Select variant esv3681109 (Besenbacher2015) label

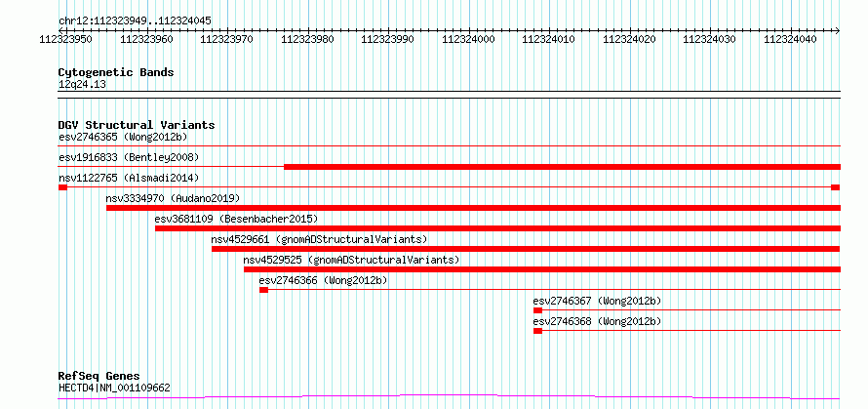coord(236,219)
